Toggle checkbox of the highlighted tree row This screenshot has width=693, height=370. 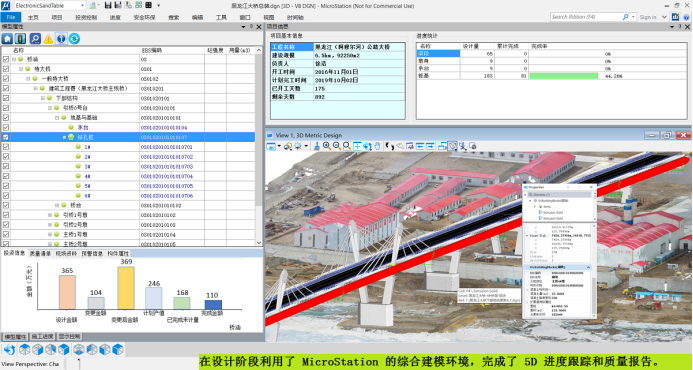tap(6, 137)
